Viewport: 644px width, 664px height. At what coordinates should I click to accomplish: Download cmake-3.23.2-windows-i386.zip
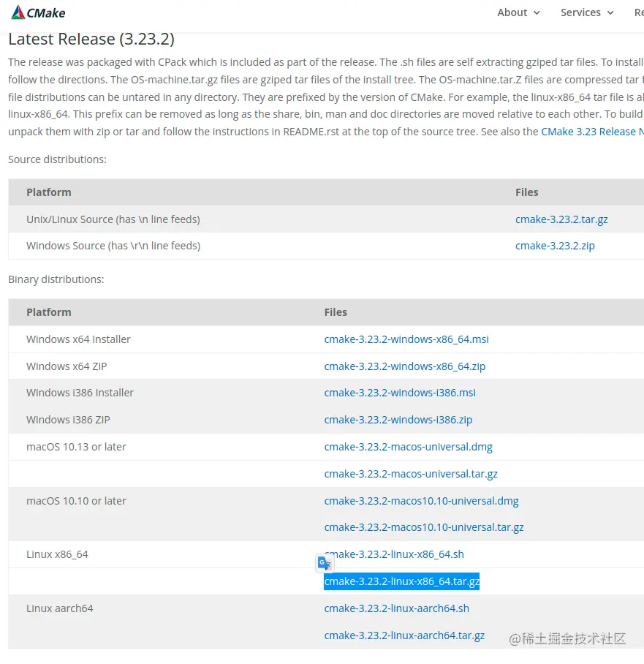click(398, 420)
